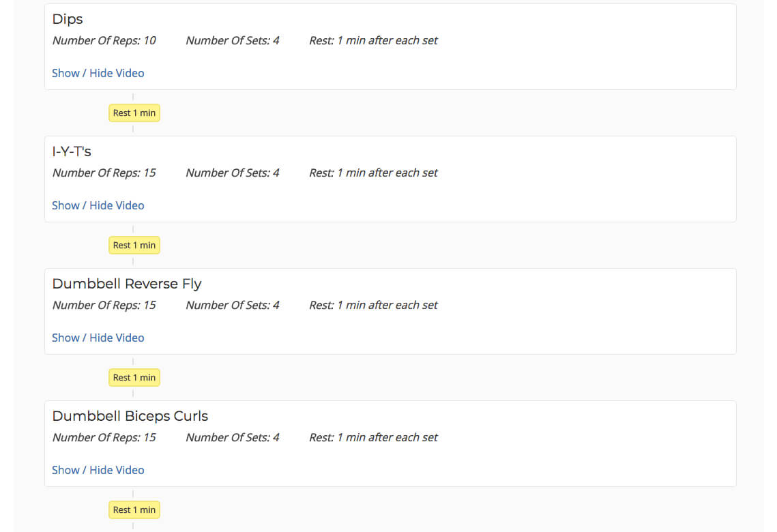Click the Dips exercise title

(x=68, y=19)
